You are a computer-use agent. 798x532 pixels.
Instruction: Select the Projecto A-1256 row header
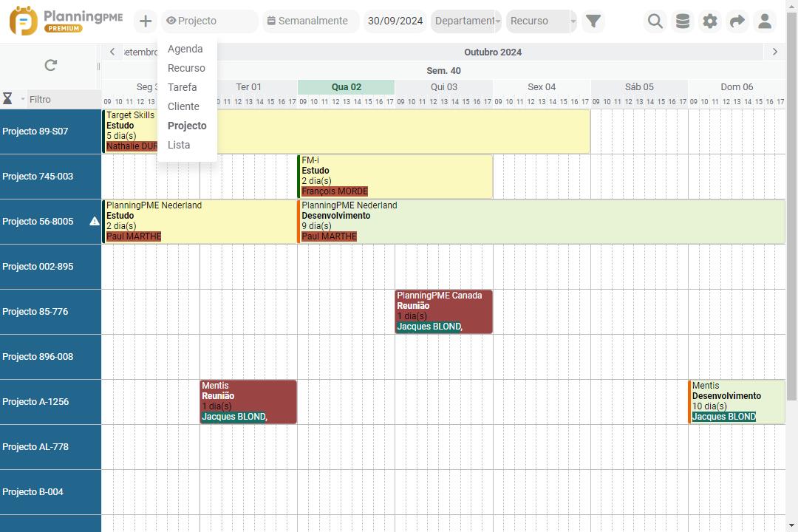tap(50, 402)
